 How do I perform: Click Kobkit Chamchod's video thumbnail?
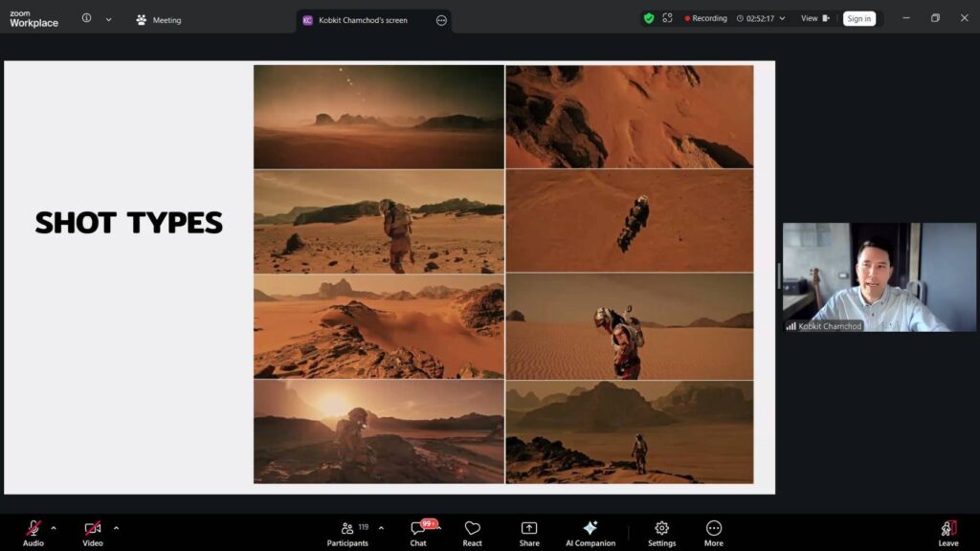tap(879, 276)
